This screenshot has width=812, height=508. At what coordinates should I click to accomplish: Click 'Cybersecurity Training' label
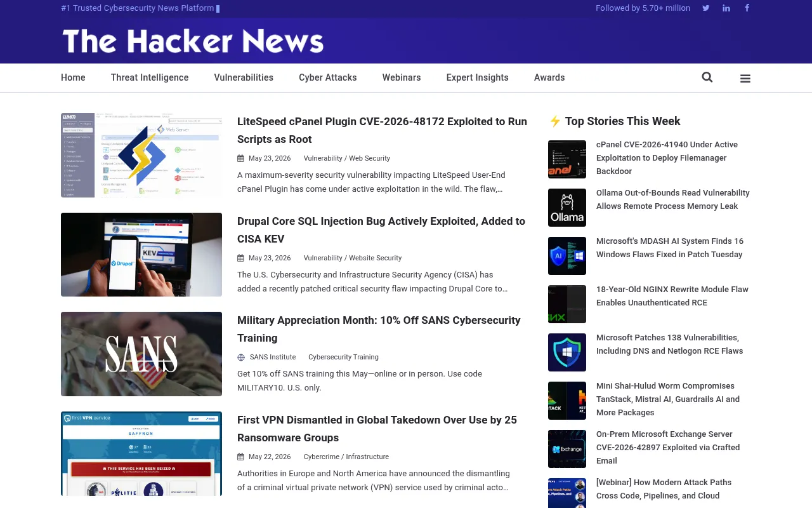point(343,358)
